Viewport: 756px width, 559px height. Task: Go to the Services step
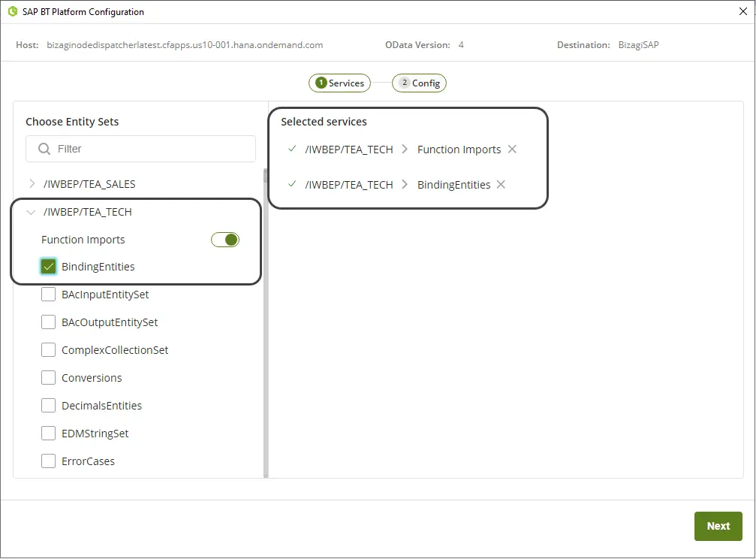click(x=339, y=83)
